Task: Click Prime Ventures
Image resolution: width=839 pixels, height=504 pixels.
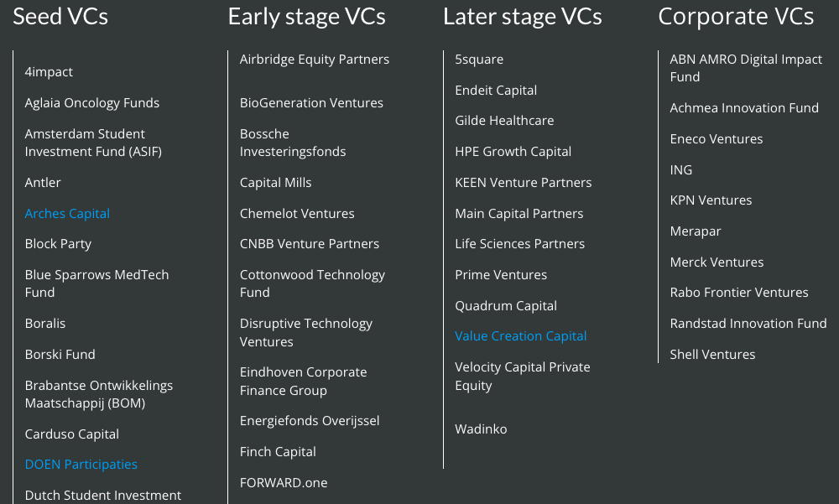Action: [x=501, y=274]
